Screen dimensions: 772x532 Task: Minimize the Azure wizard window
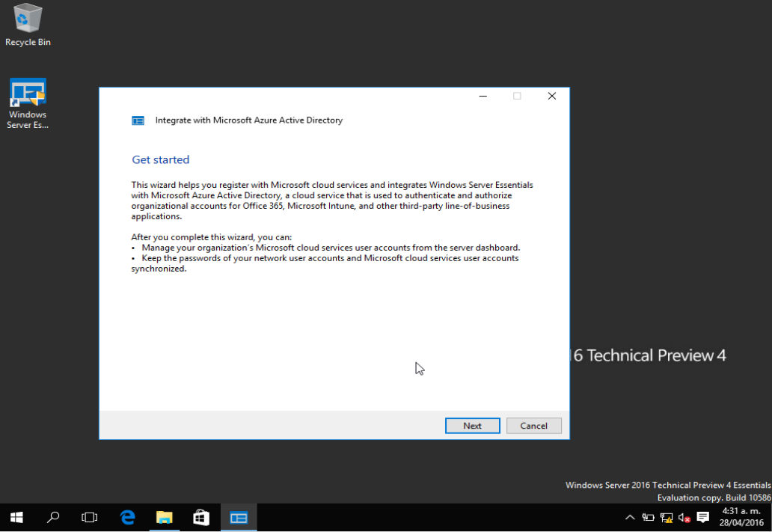pyautogui.click(x=483, y=96)
